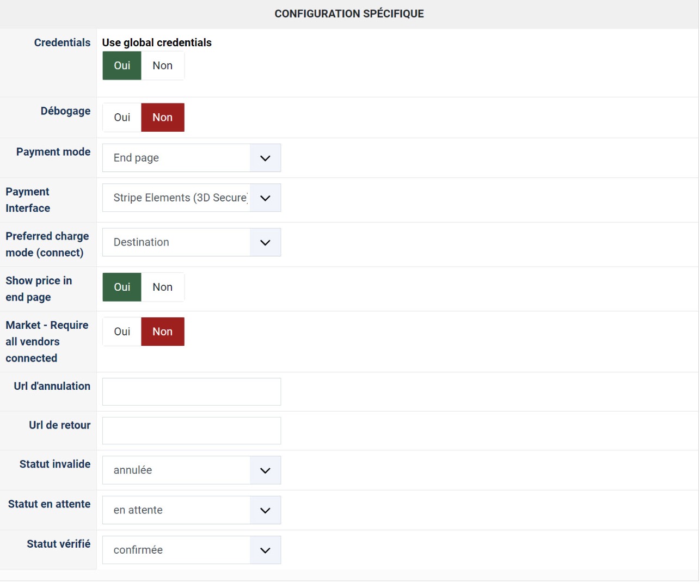Choose Oui for Show price in end page
This screenshot has height=588, width=700.
122,287
